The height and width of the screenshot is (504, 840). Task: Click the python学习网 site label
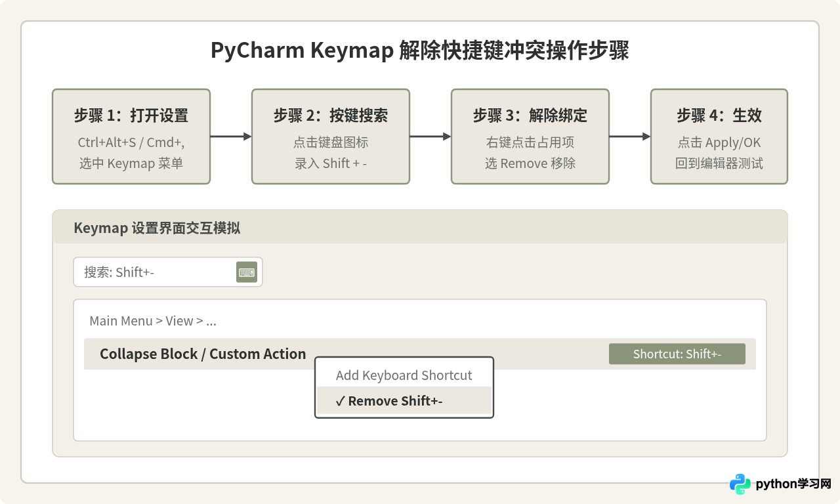(x=793, y=484)
